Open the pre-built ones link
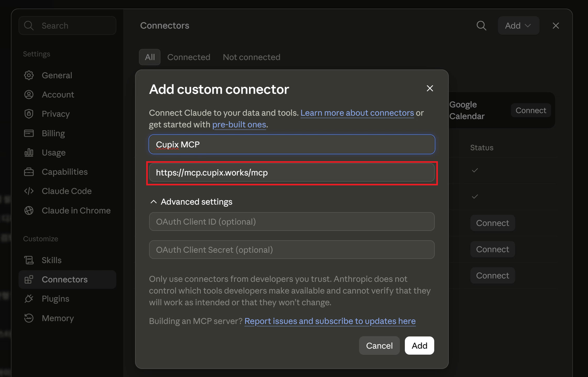The image size is (588, 377). 239,125
